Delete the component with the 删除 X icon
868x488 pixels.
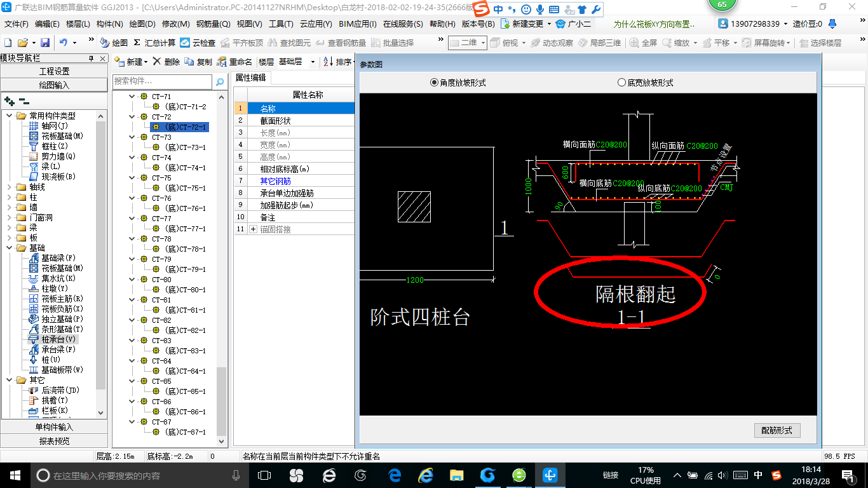166,62
